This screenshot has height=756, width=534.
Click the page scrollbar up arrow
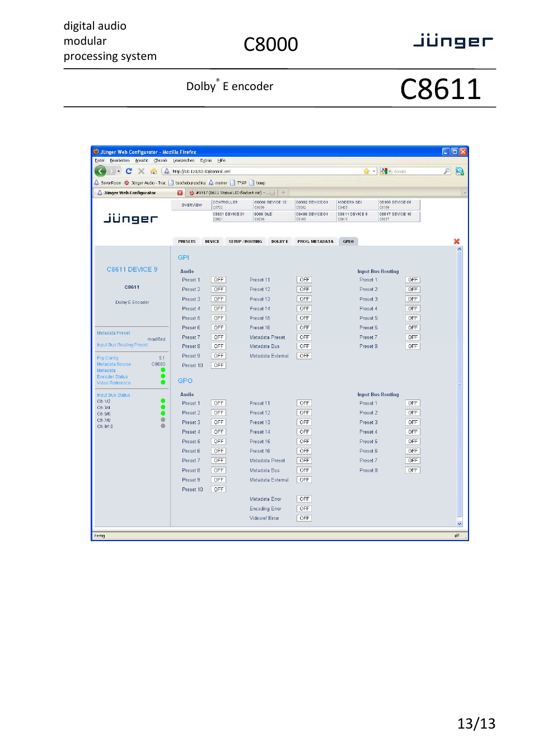point(460,249)
